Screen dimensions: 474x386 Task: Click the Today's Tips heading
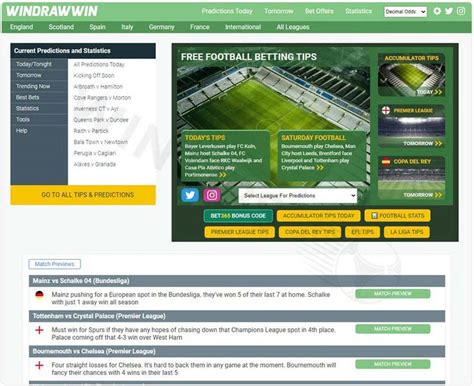click(x=205, y=138)
